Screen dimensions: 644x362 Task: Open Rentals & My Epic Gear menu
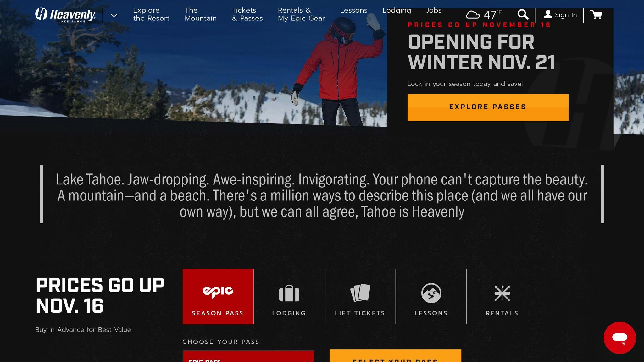coord(301,14)
